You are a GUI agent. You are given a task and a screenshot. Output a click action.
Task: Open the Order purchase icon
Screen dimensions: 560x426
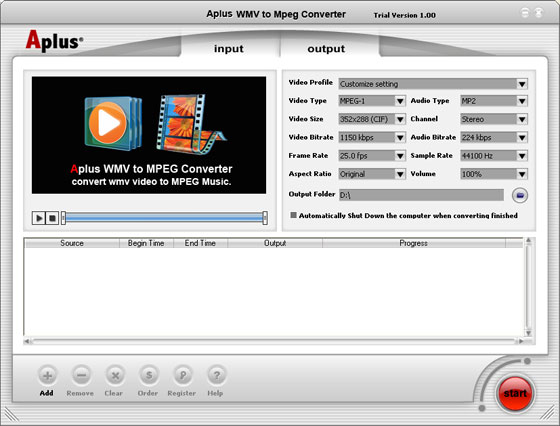(x=149, y=375)
